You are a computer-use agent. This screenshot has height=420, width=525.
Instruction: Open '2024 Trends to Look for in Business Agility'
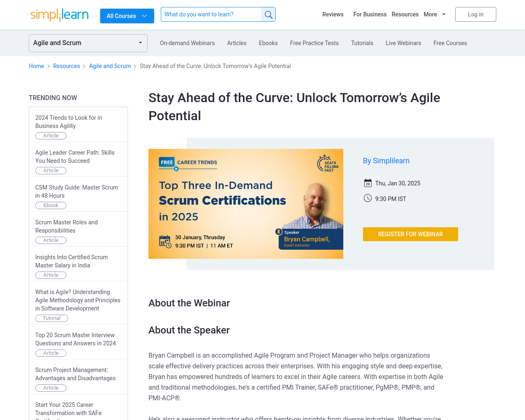coord(69,122)
